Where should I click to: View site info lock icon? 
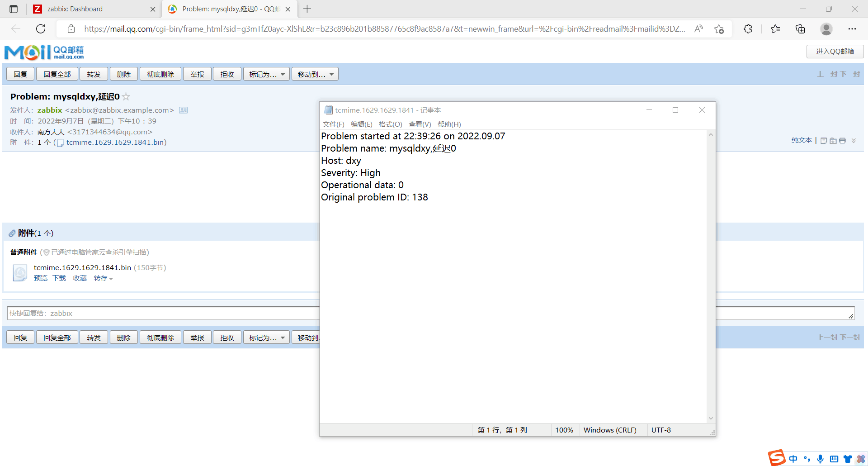71,29
